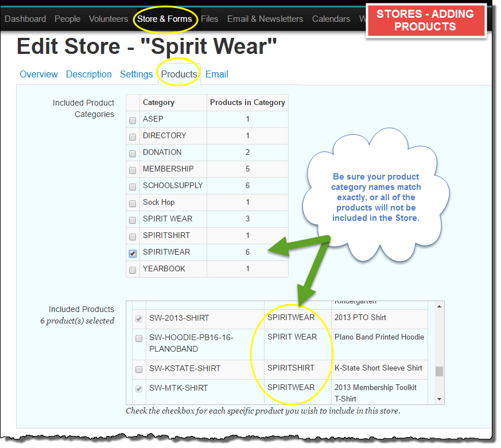
Task: Uncheck the SPIRITWEAR category checkbox
Action: point(133,254)
